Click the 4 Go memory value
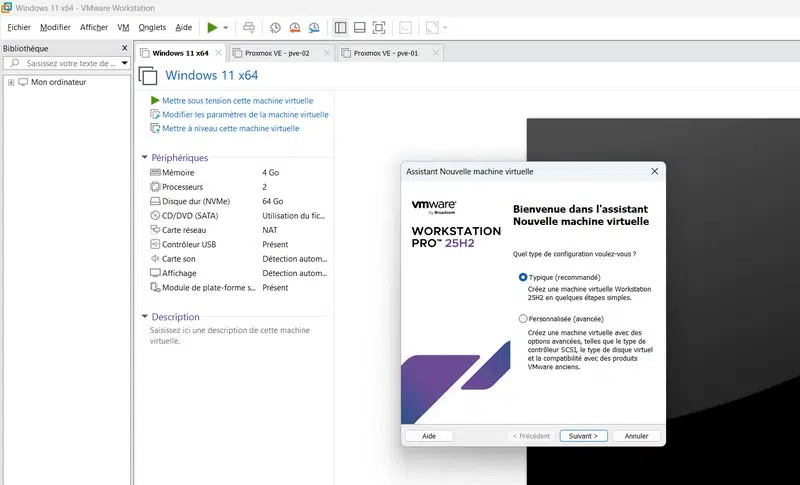800x485 pixels. (x=270, y=172)
